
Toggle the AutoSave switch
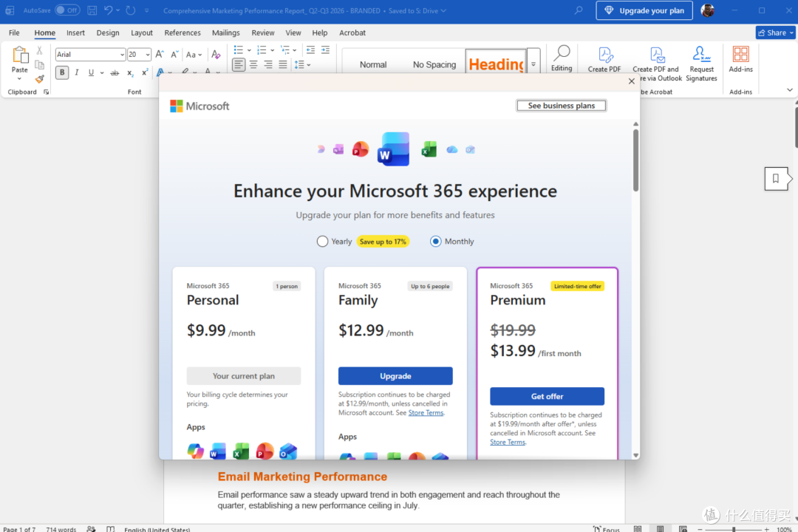(67, 10)
